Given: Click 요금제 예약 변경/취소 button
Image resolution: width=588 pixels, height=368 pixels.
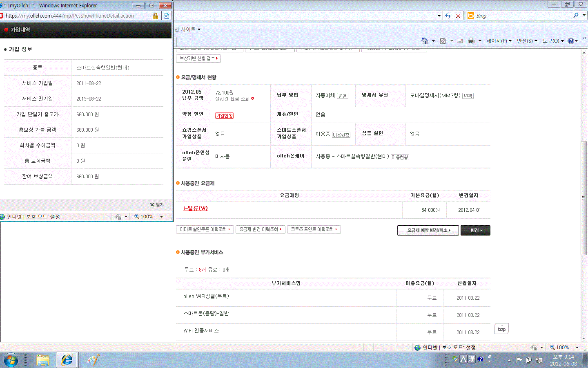Looking at the screenshot, I should [x=428, y=230].
